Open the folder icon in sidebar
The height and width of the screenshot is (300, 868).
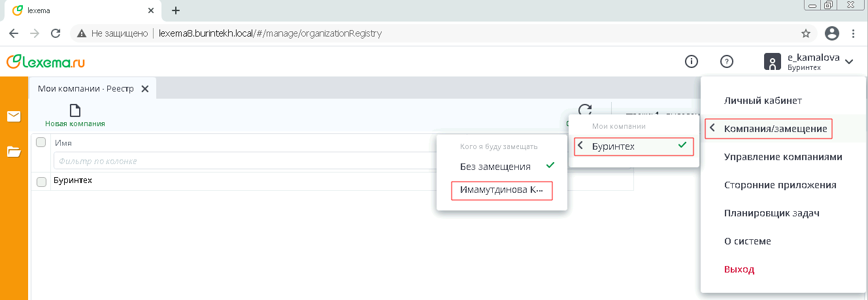(14, 152)
